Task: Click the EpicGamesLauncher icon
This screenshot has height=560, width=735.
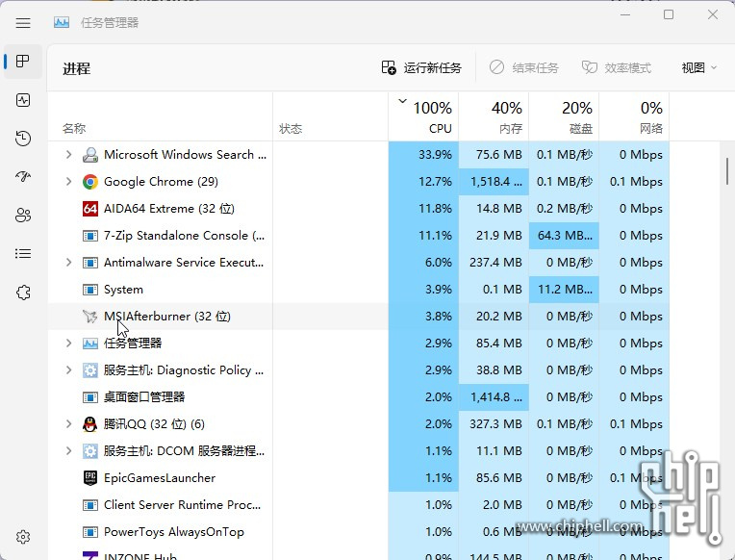Action: pyautogui.click(x=90, y=478)
